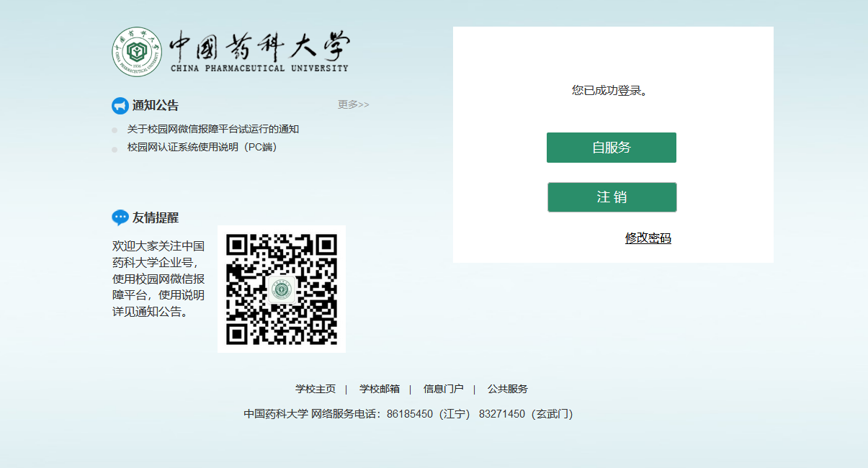The height and width of the screenshot is (468, 868).
Task: Go to 学校主页 in the footer
Action: 315,389
